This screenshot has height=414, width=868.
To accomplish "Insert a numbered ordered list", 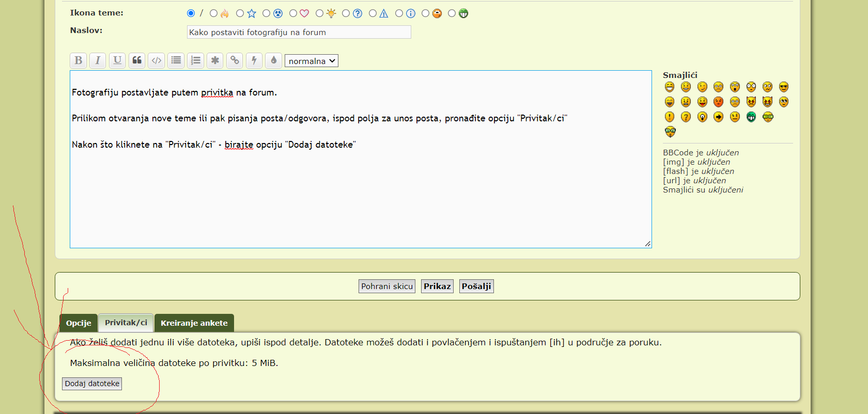I will pyautogui.click(x=195, y=60).
